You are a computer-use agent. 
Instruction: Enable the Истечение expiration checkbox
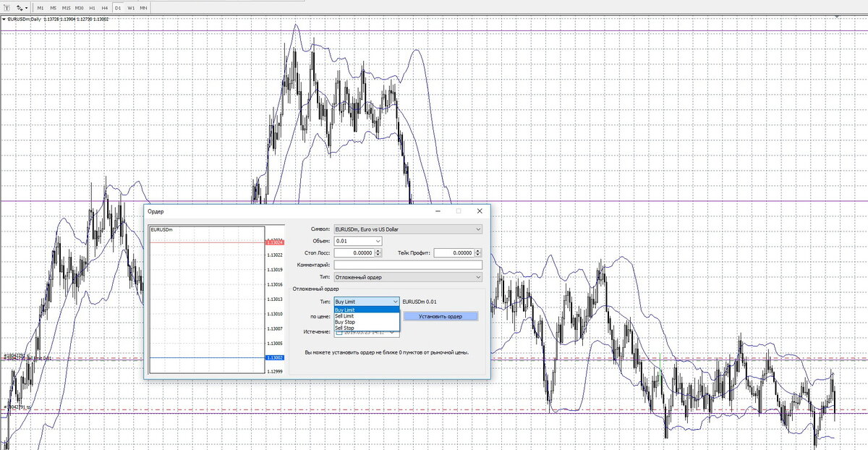340,332
